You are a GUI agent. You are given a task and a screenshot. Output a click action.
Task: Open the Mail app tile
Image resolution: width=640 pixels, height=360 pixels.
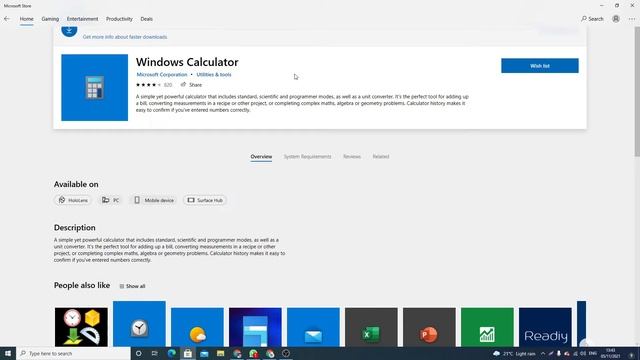[x=313, y=327]
